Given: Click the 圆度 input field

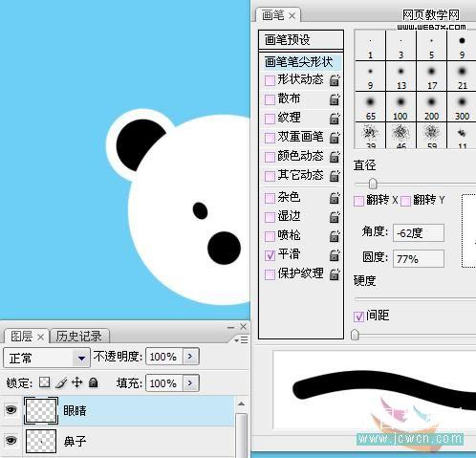Looking at the screenshot, I should (419, 258).
